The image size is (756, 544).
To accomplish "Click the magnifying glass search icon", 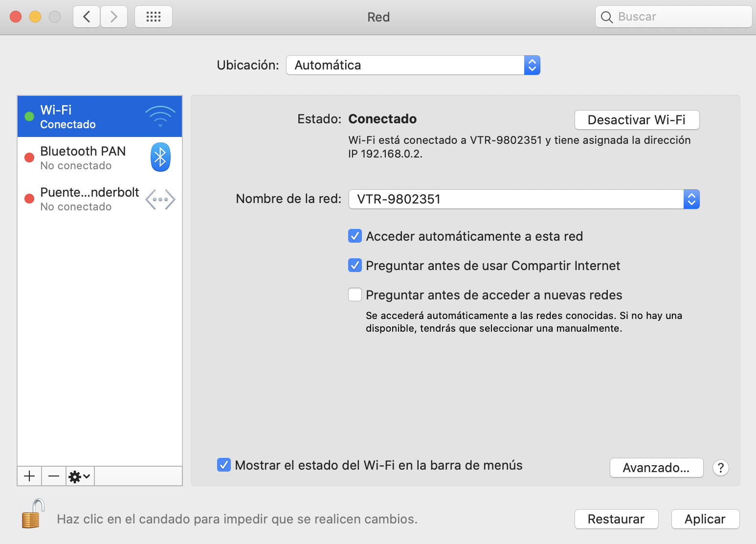I will [x=607, y=17].
